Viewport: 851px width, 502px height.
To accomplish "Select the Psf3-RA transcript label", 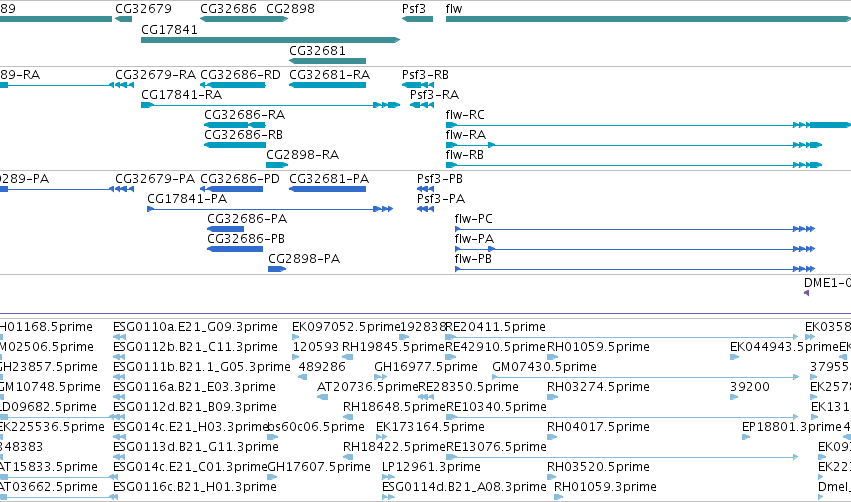I will tap(434, 95).
